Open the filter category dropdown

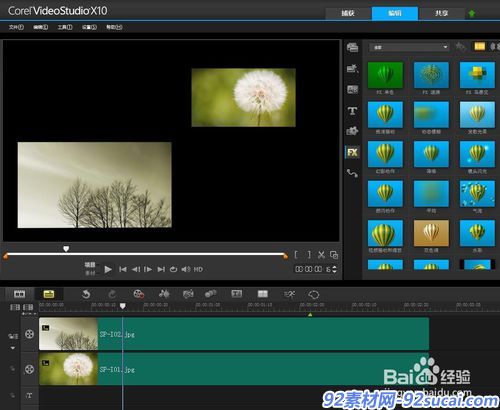pos(409,47)
